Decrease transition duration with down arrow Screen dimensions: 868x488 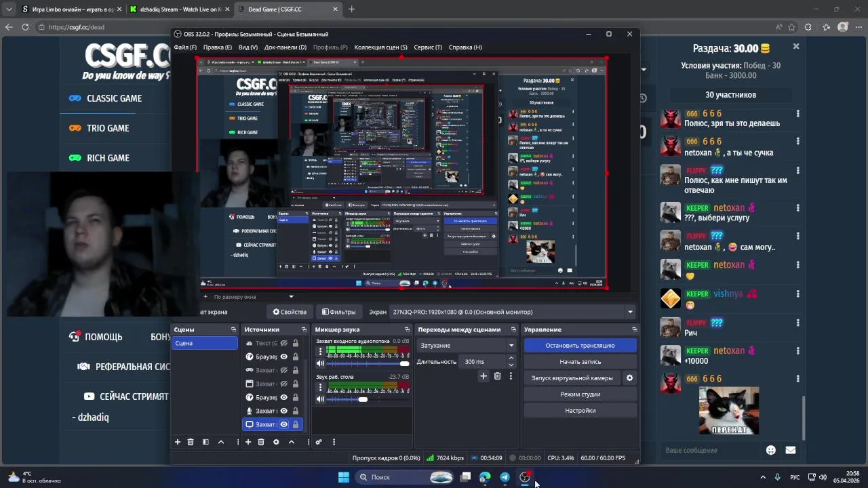pos(511,365)
